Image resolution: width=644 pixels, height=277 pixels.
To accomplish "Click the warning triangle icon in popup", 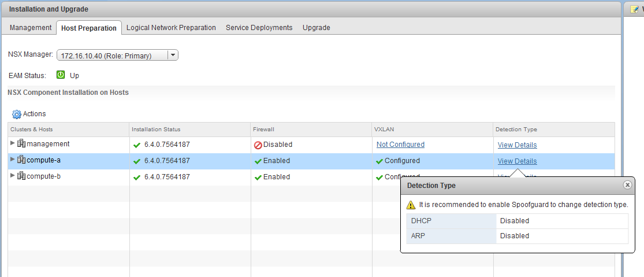I will tap(411, 205).
